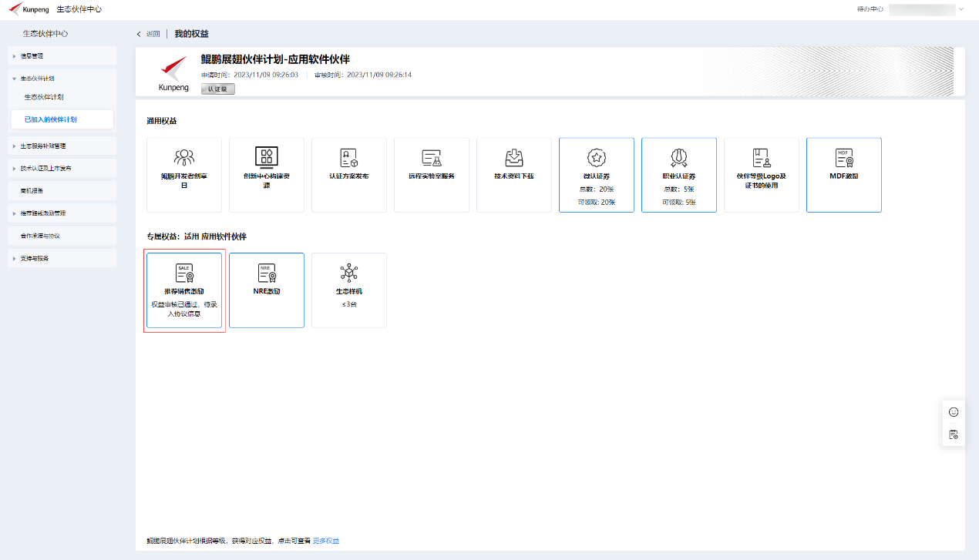
Task: Click the back arrow beside 返回
Action: (139, 34)
